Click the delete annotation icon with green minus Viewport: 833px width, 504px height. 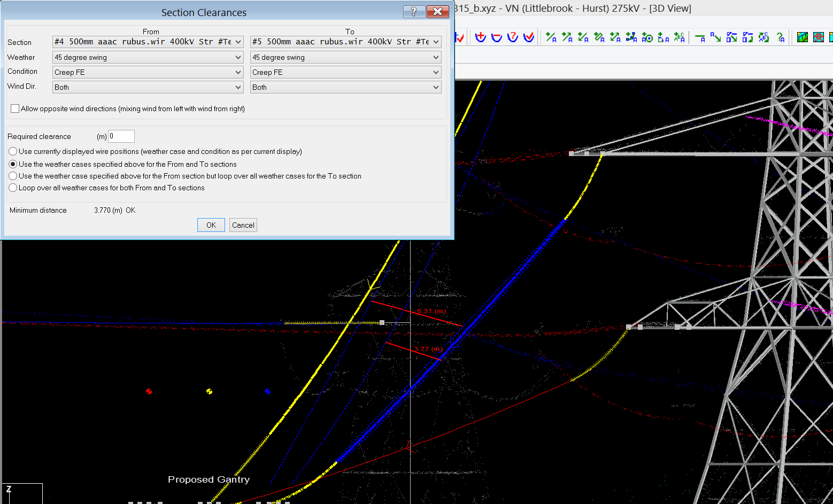coord(700,37)
